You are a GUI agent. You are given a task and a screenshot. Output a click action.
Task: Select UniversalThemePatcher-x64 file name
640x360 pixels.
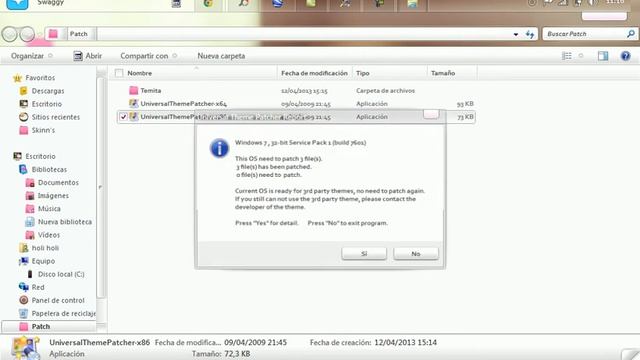(x=184, y=104)
